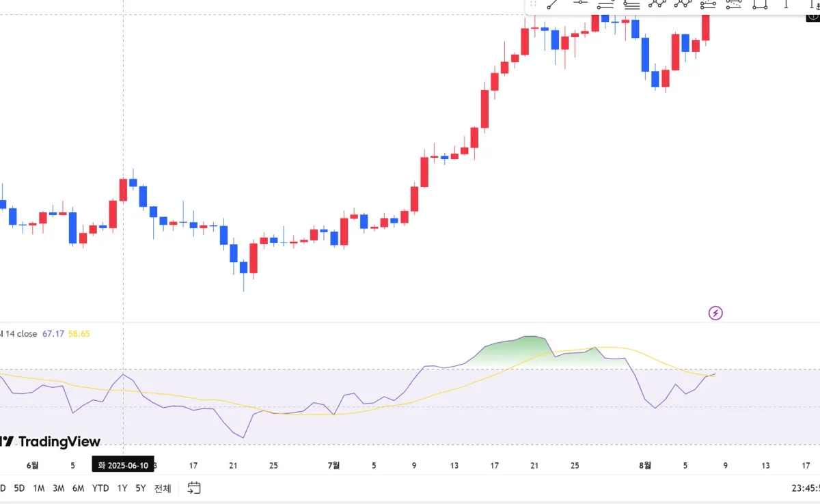
Task: Pick the parallel channel drawing tool
Action: [x=605, y=3]
